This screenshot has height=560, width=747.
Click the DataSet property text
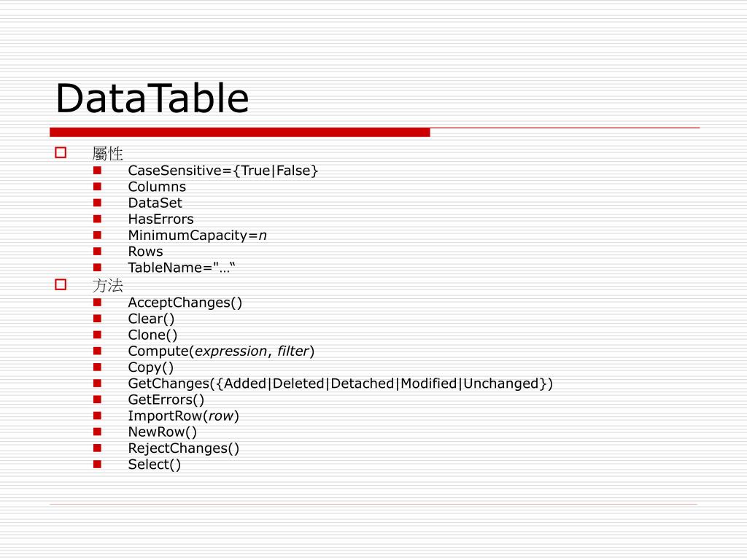(155, 203)
